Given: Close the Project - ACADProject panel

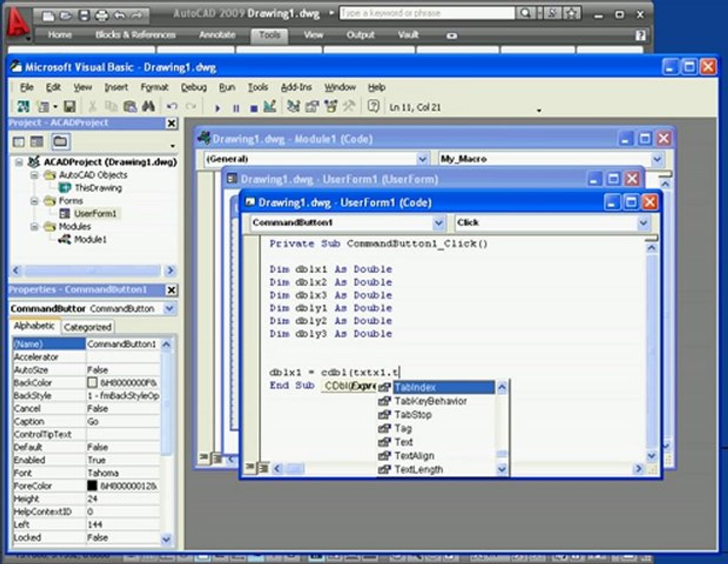Looking at the screenshot, I should click(171, 123).
